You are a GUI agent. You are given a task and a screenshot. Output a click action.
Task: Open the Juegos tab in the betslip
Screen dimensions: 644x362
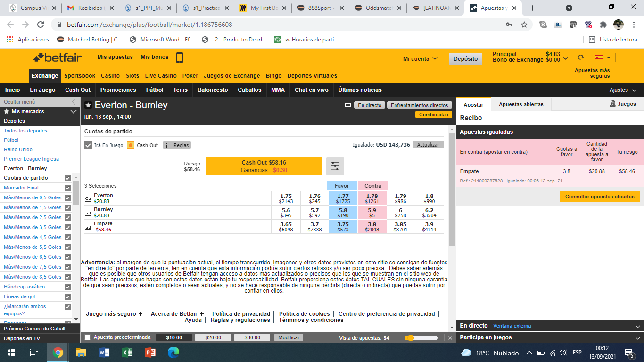tap(622, 104)
